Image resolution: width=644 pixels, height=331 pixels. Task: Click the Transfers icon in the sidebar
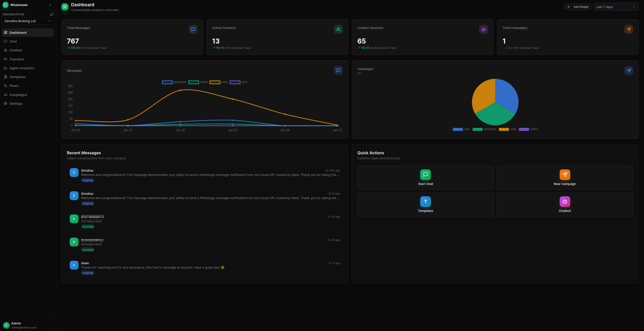pos(6,59)
